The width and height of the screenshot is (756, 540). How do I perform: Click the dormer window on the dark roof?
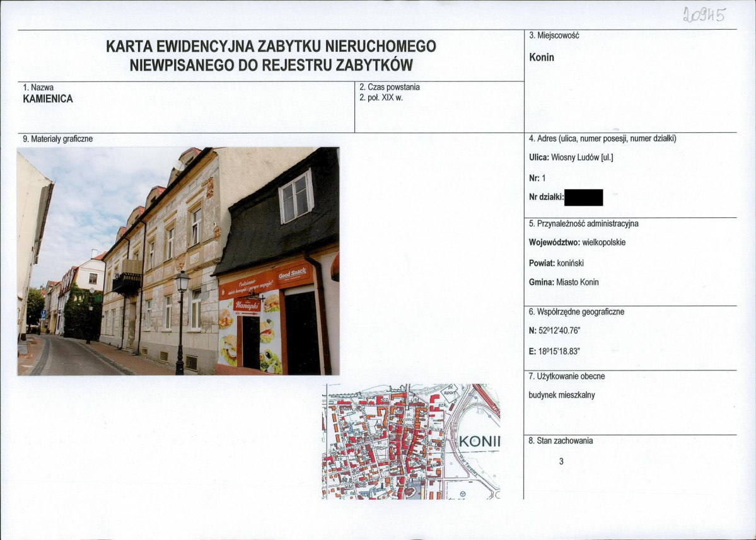pyautogui.click(x=296, y=197)
